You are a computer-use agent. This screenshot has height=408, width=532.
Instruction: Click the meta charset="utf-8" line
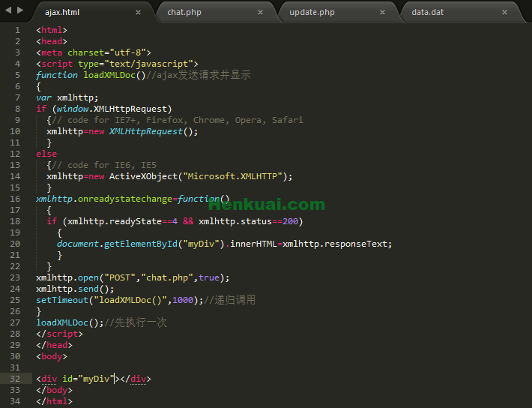(94, 52)
